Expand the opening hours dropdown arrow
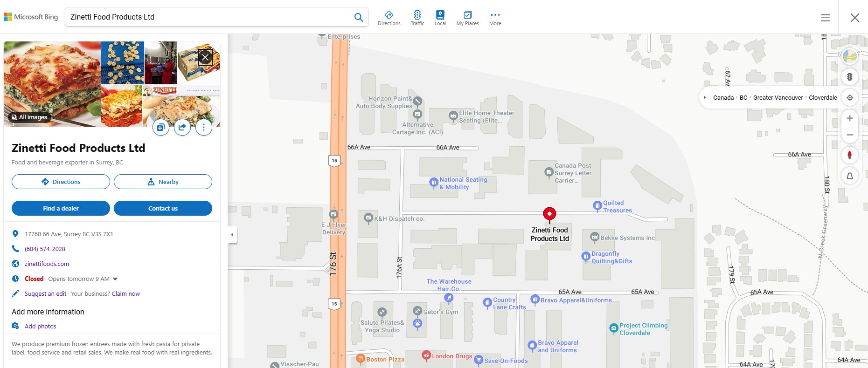Screen dimensions: 868x368 coord(115,279)
